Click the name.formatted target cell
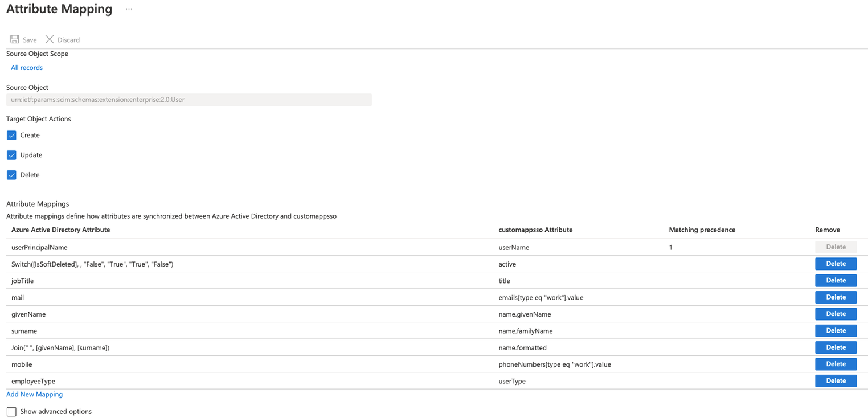The width and height of the screenshot is (868, 418). click(x=522, y=347)
